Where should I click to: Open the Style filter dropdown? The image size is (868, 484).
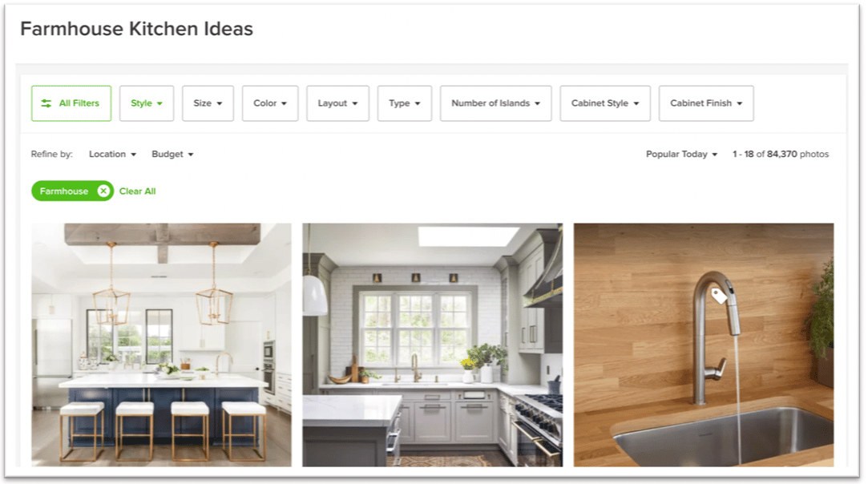coord(147,103)
